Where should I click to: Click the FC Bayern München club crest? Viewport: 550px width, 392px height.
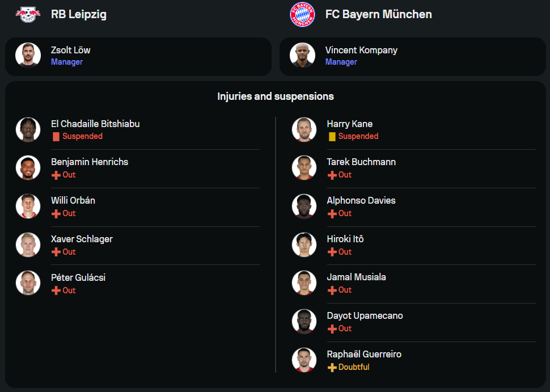tap(302, 14)
